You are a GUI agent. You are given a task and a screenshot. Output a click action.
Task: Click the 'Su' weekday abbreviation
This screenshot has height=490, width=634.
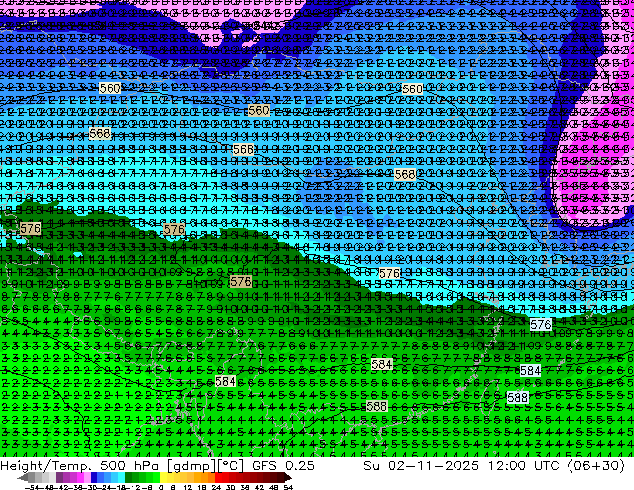click(x=372, y=465)
